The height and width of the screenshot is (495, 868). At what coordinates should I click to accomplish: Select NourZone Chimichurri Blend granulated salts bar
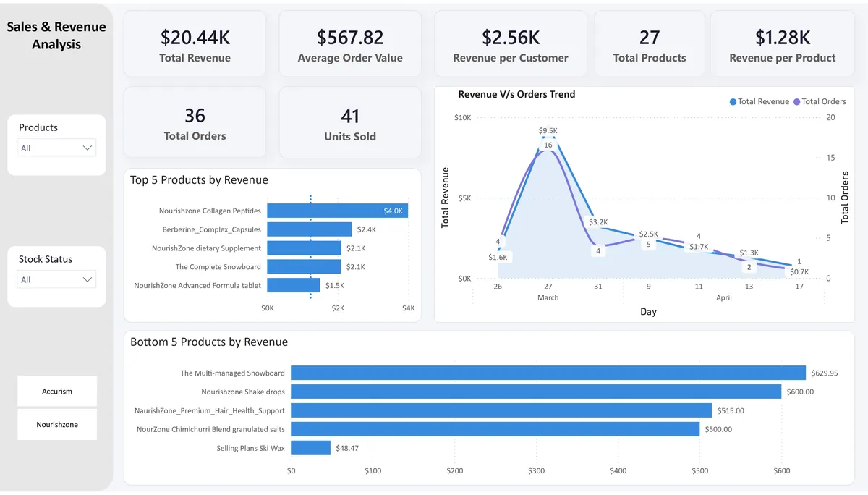click(495, 429)
